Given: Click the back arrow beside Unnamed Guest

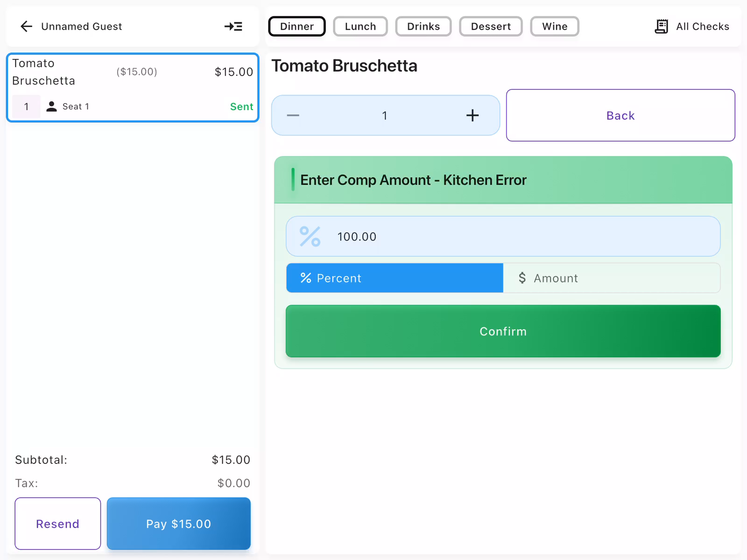Looking at the screenshot, I should [x=27, y=27].
